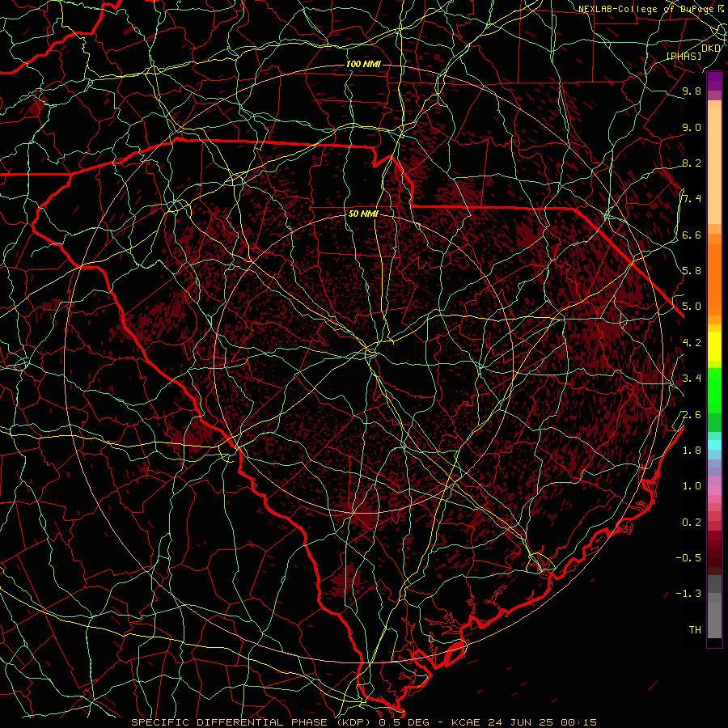
Task: Click the NEXLAB-College of DuPage label
Action: 647,9
